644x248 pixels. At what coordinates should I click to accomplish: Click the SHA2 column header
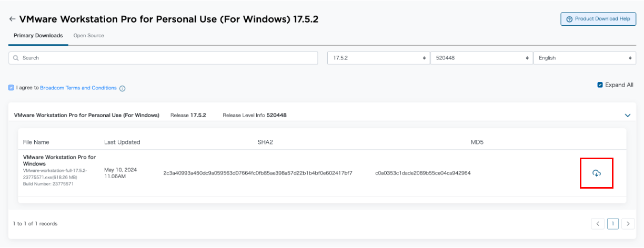coord(265,142)
